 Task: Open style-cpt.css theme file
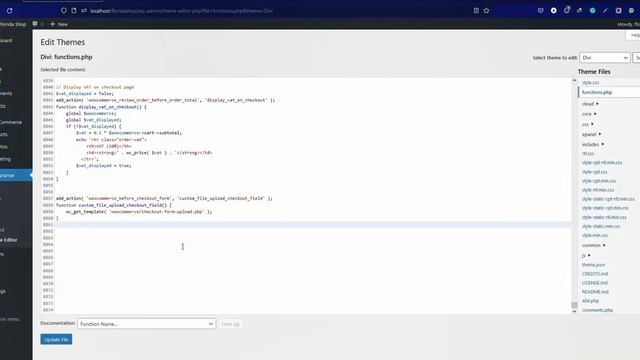coord(594,172)
